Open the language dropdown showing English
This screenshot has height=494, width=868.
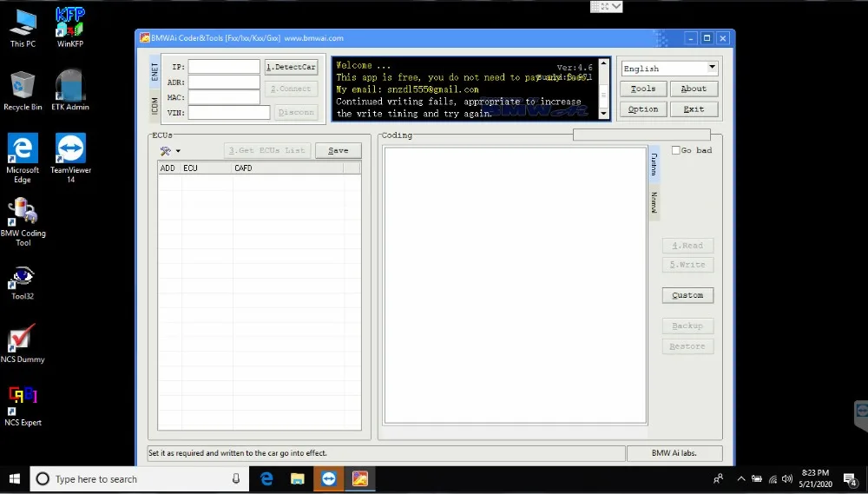[670, 68]
